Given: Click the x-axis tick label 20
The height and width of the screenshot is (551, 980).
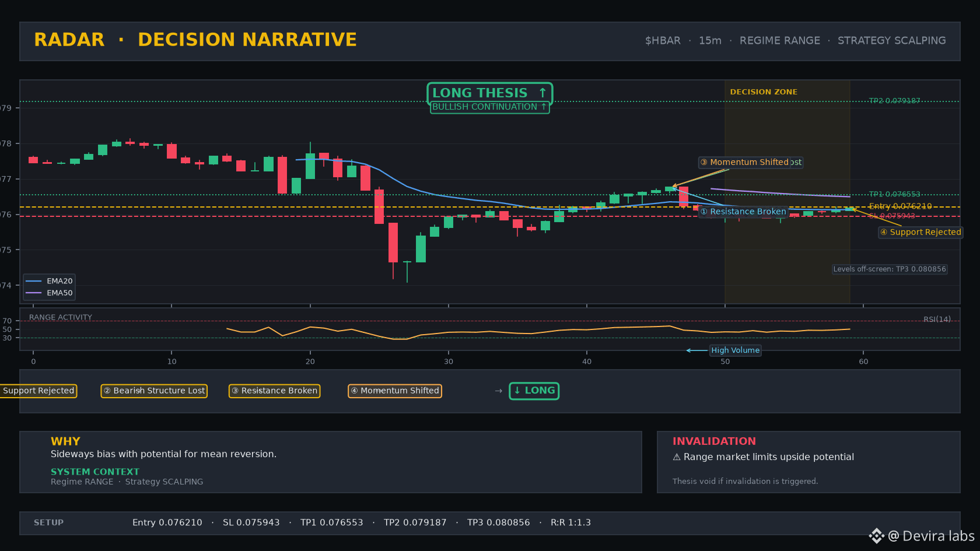Looking at the screenshot, I should point(310,362).
